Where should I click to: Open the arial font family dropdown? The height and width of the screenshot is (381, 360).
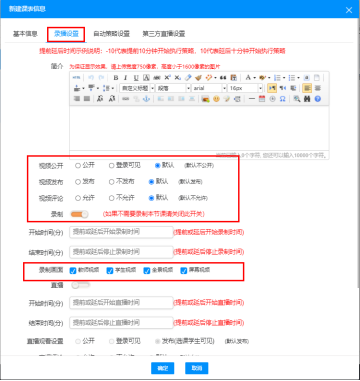coord(209,88)
